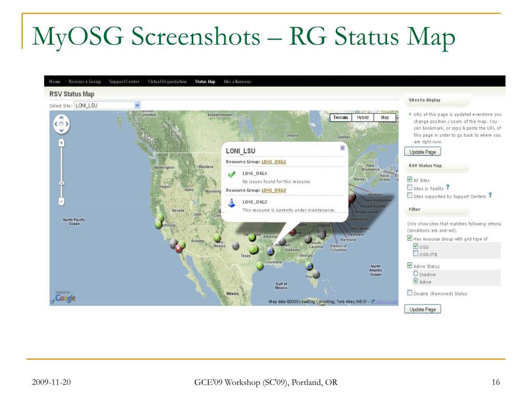Zoom in using the map plus button
The width and height of the screenshot is (532, 399).
[x=61, y=143]
